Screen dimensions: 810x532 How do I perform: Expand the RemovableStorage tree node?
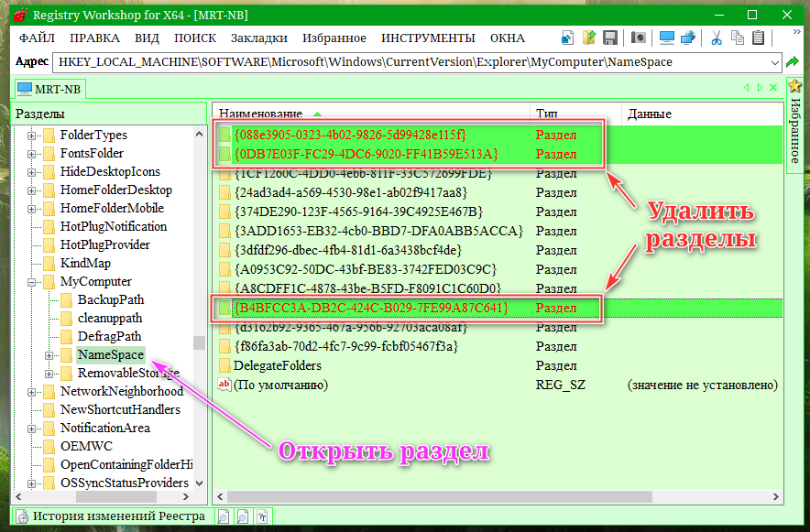click(x=49, y=374)
